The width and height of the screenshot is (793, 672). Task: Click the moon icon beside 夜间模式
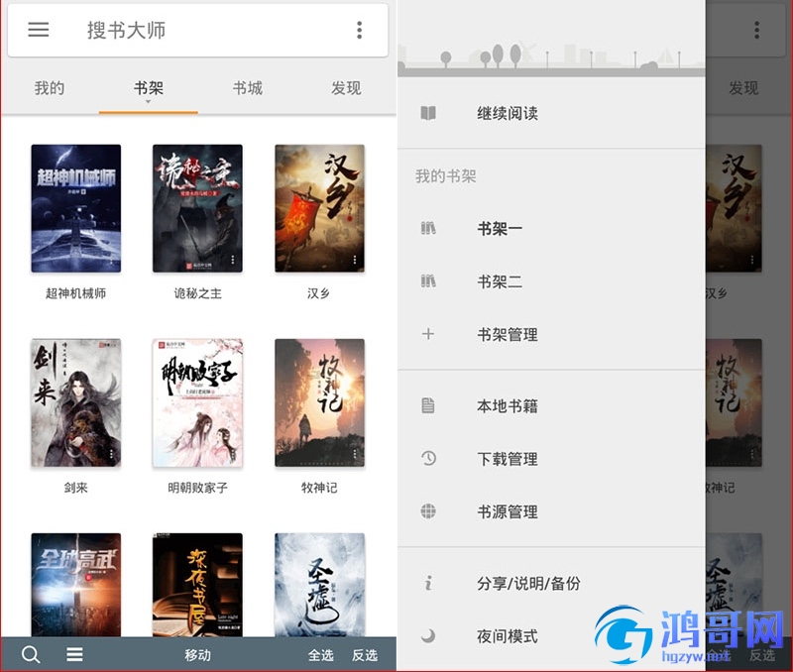pyautogui.click(x=428, y=635)
